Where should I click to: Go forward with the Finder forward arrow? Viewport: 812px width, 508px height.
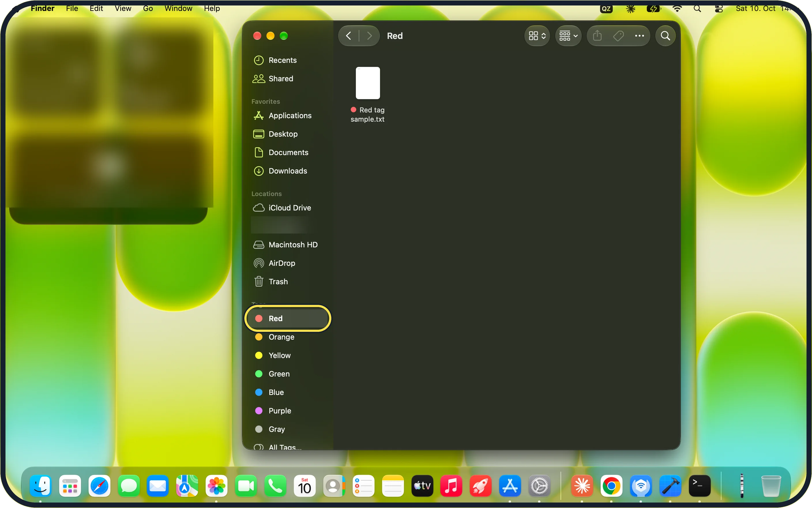click(x=370, y=36)
